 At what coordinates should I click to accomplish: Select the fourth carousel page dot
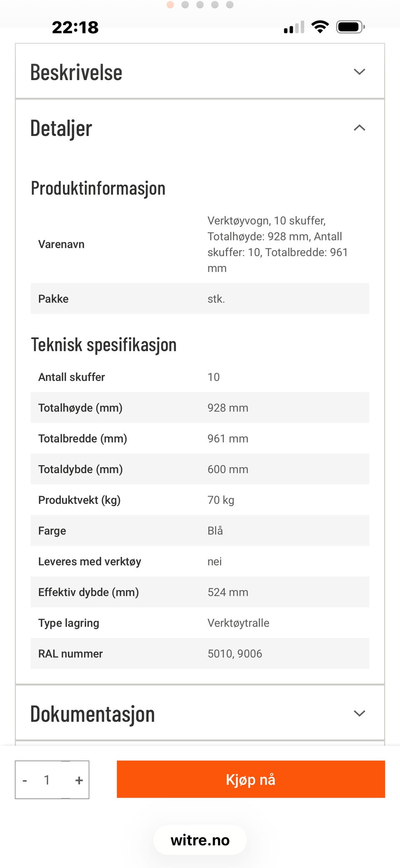pyautogui.click(x=215, y=5)
